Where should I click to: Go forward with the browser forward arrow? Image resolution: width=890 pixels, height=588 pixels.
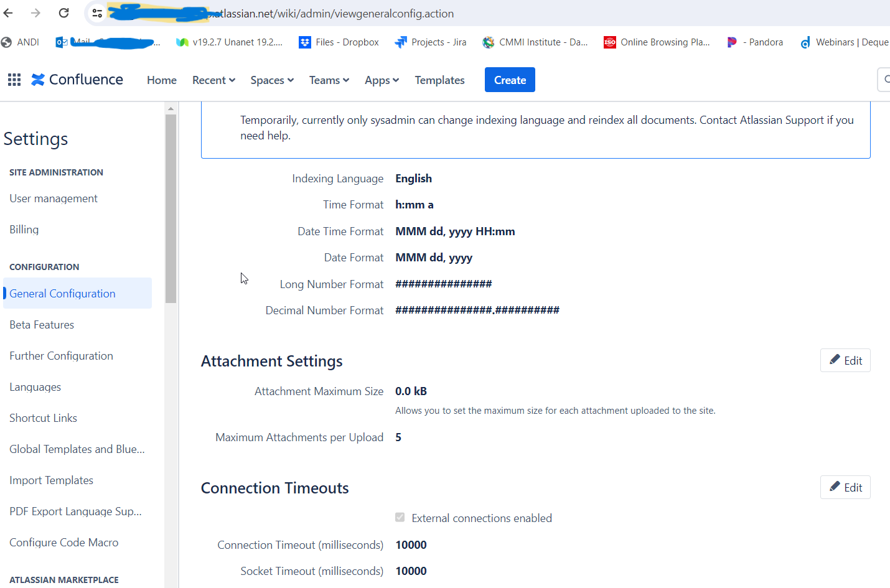click(x=35, y=13)
